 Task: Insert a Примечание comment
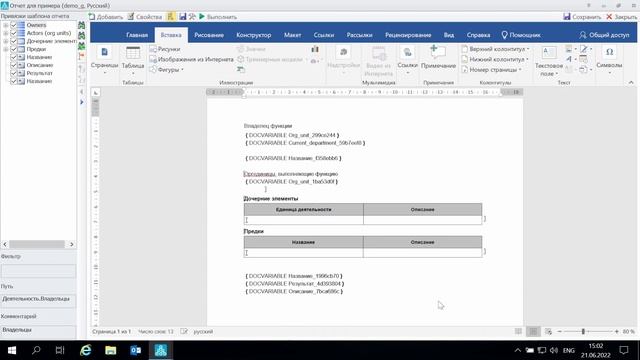click(x=438, y=58)
